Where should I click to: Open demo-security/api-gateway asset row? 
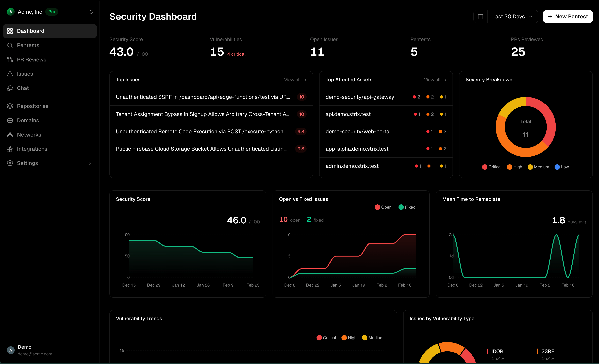pyautogui.click(x=386, y=97)
